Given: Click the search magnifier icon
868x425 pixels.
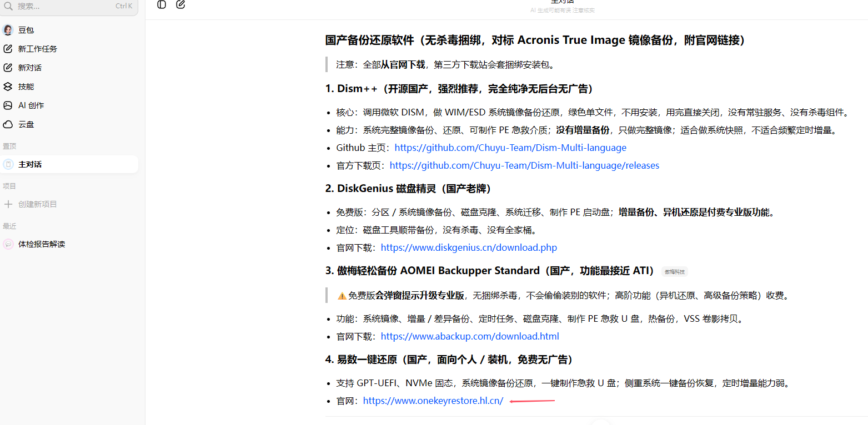Looking at the screenshot, I should pyautogui.click(x=8, y=6).
